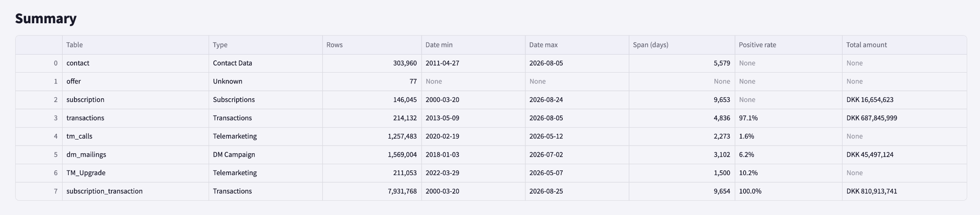Select the span value 2,273
This screenshot has height=215, width=980.
682,136
